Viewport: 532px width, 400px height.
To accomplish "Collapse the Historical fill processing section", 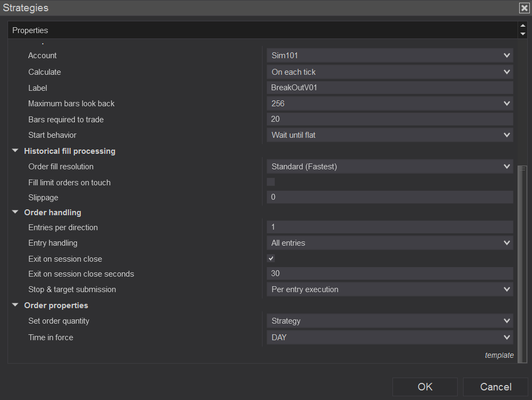I will coord(16,151).
